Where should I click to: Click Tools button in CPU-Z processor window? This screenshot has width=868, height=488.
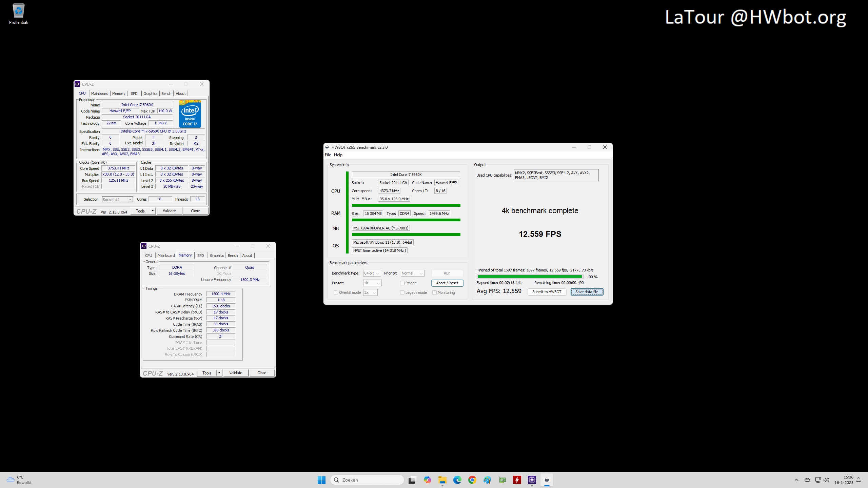pyautogui.click(x=140, y=211)
